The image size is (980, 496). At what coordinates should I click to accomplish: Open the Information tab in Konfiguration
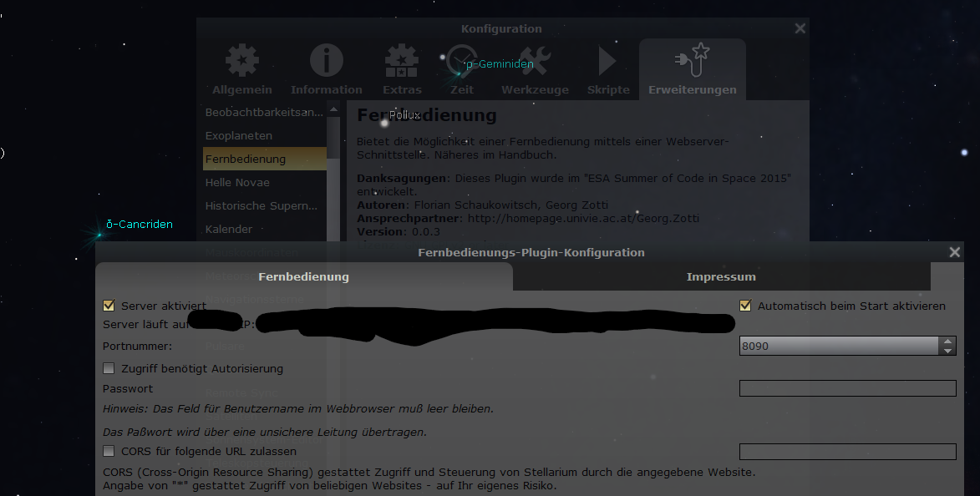point(327,69)
